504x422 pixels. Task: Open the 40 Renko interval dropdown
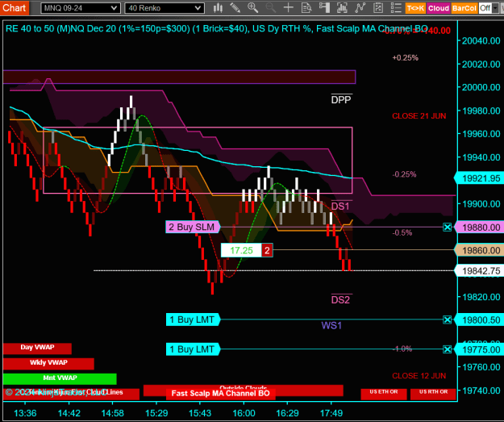coord(165,8)
